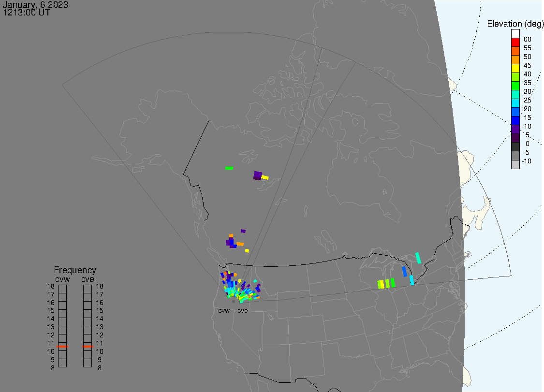Pick the cyan swatch in the Elevation legend
This screenshot has height=392, width=544.
(515, 103)
